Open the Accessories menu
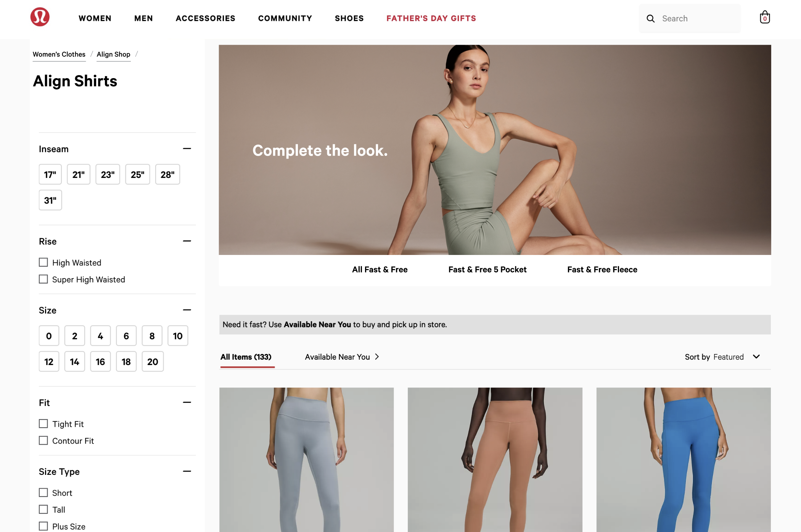 pyautogui.click(x=206, y=18)
